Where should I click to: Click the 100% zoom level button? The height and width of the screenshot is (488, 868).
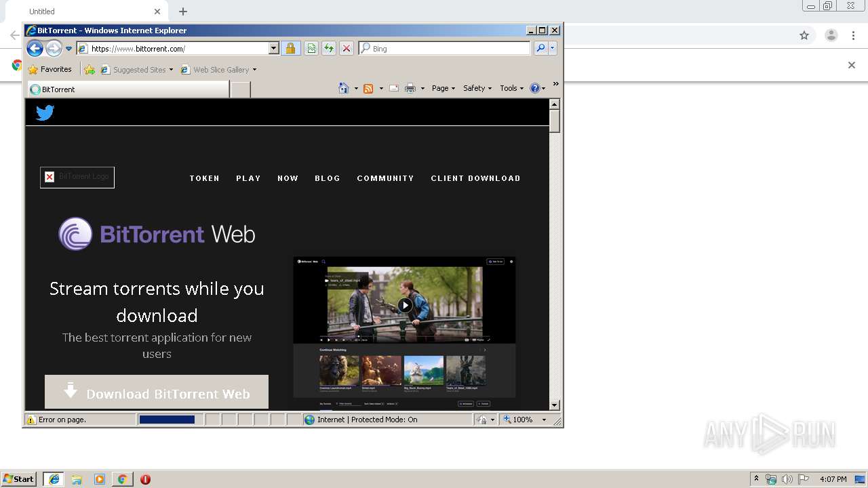(x=519, y=420)
